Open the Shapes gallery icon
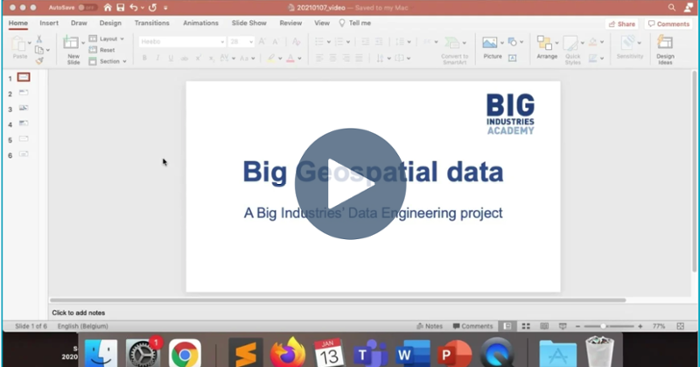The image size is (700, 367). coord(512,42)
